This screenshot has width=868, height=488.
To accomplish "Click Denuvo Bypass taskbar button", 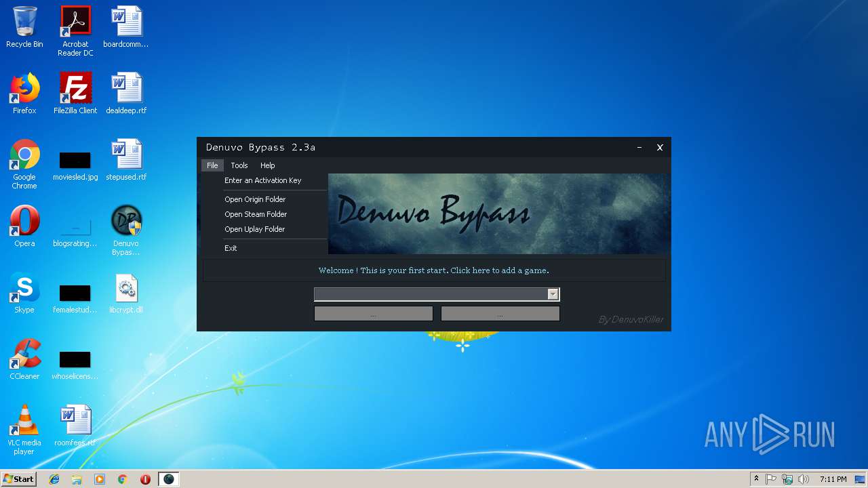I will pyautogui.click(x=169, y=479).
